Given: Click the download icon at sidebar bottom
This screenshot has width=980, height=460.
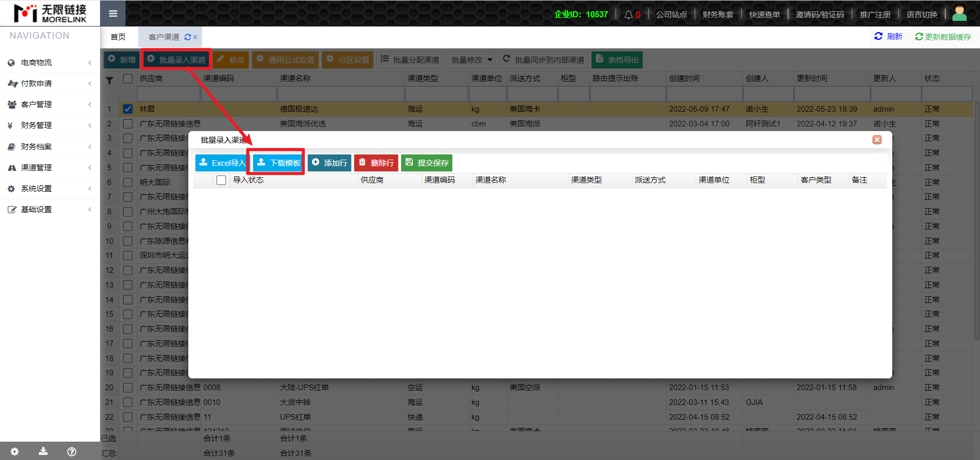Looking at the screenshot, I should coord(43,451).
